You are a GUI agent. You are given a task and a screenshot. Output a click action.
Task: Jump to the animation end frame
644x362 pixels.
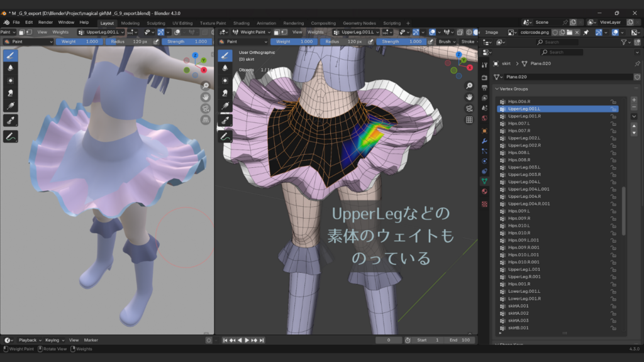[262, 340]
